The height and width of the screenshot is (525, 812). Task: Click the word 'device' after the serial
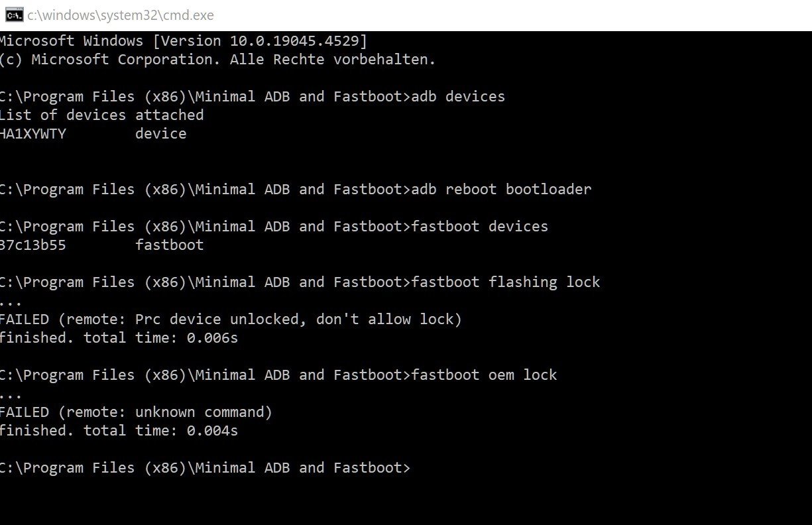pos(160,134)
